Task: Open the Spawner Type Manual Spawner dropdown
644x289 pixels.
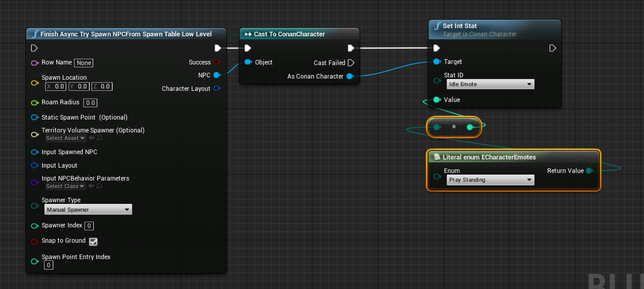Action: point(88,210)
